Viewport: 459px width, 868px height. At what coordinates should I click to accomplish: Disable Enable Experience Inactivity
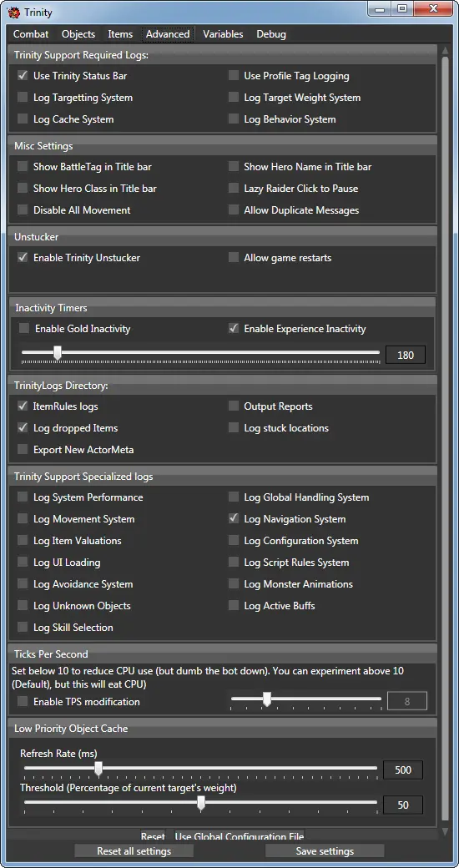point(234,328)
